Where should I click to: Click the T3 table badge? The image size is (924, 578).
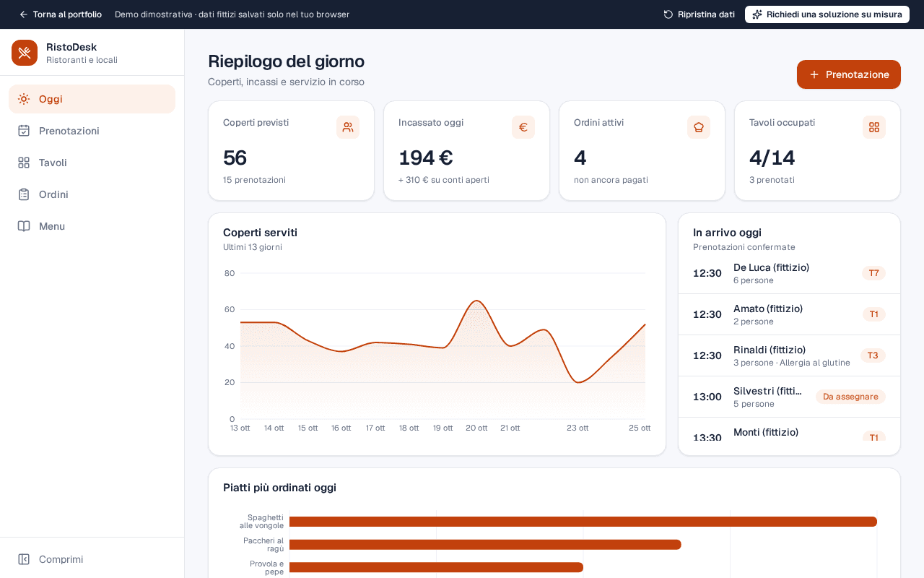pos(873,355)
